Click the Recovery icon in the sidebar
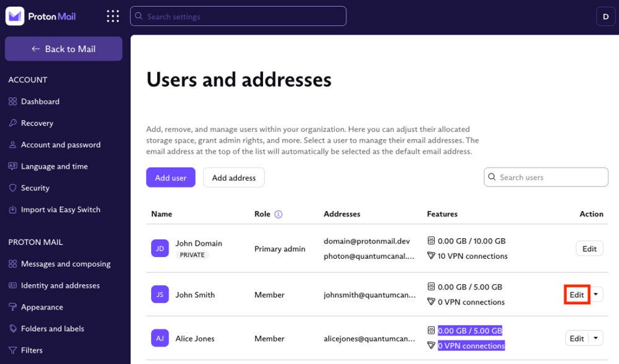The image size is (619, 364). click(x=12, y=123)
